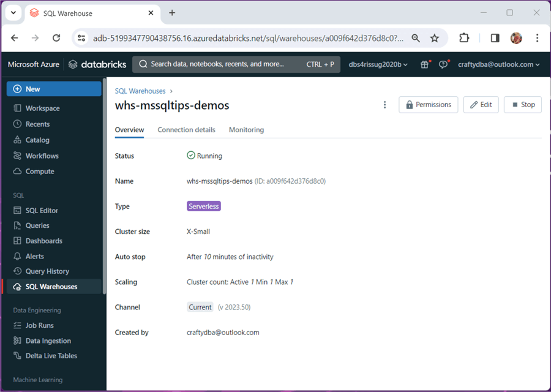Open the help chat bubble icon
This screenshot has height=392, width=551.
pyautogui.click(x=443, y=64)
